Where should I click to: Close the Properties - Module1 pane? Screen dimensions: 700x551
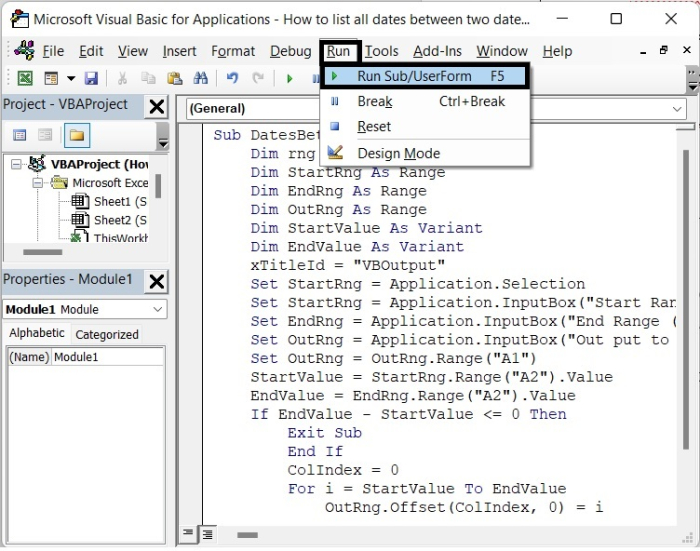pyautogui.click(x=157, y=282)
